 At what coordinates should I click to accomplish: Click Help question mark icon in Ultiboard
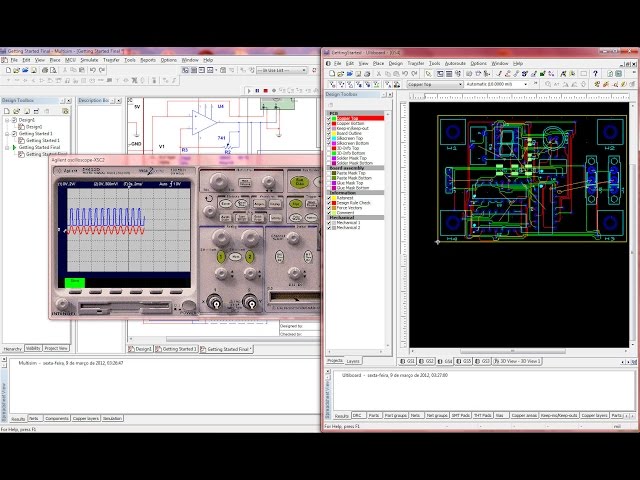595,73
